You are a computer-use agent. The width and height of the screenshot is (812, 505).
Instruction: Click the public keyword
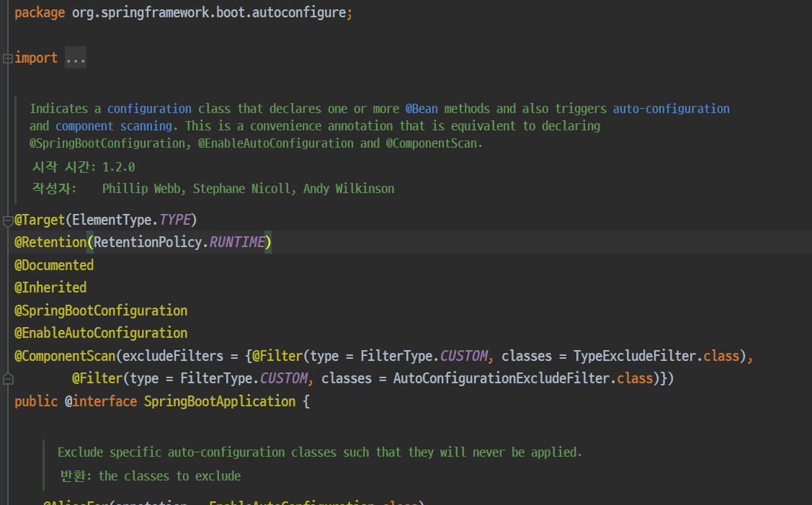point(36,401)
